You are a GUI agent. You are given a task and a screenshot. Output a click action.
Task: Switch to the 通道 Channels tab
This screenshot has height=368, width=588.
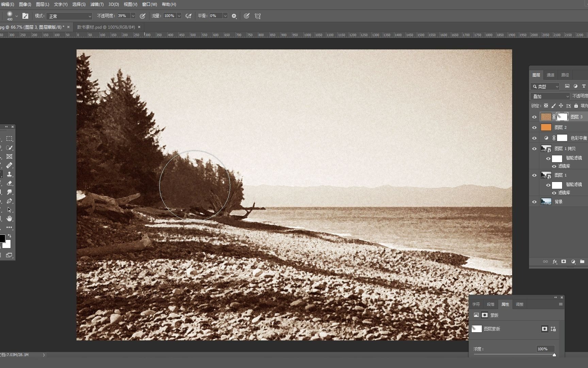pos(551,75)
